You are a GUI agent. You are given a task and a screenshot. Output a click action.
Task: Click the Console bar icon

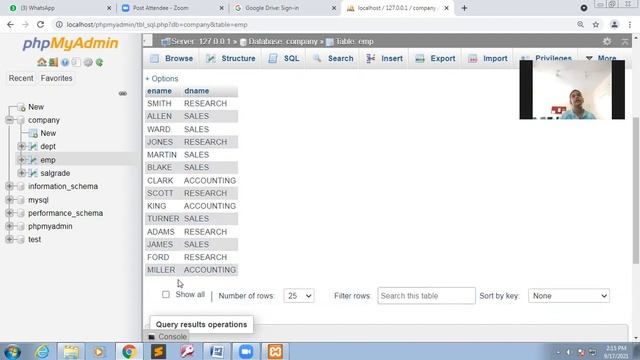pyautogui.click(x=152, y=337)
